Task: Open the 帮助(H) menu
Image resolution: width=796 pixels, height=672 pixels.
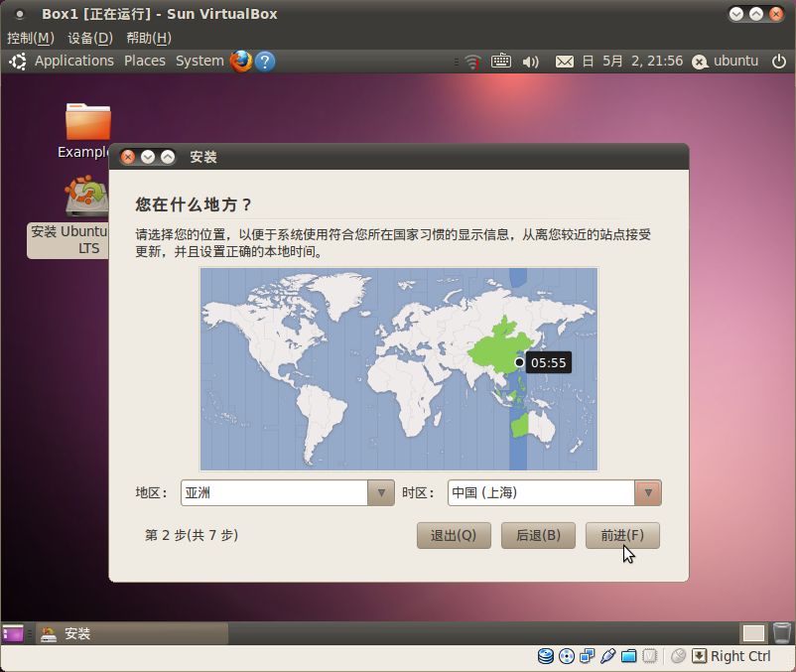Action: click(149, 38)
